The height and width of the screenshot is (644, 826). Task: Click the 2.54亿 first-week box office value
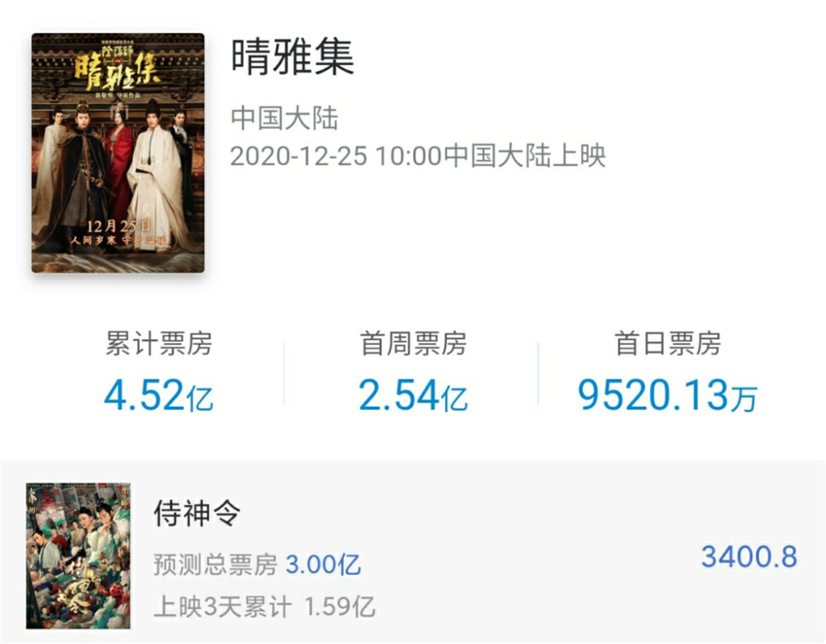click(413, 395)
